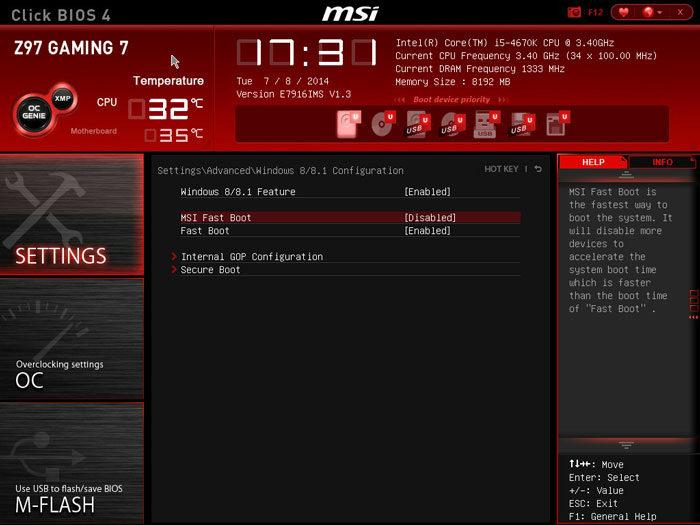Switch to the HELP tab
700x525 pixels.
[593, 162]
